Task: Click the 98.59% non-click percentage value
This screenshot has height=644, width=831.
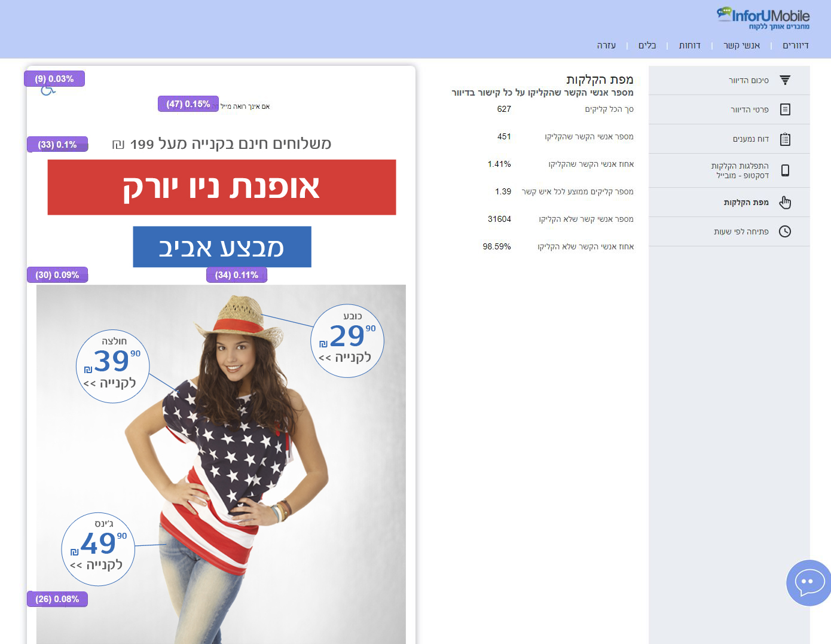Action: tap(497, 246)
